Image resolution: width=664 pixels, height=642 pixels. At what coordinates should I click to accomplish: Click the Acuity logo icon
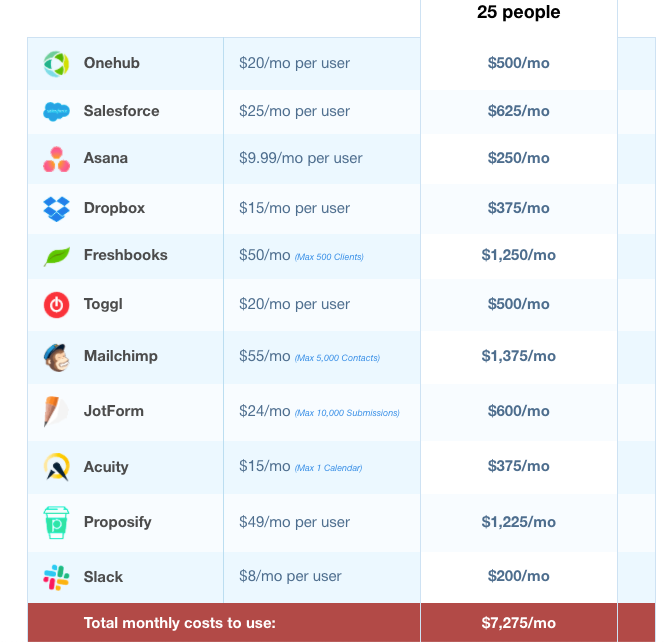(x=57, y=467)
